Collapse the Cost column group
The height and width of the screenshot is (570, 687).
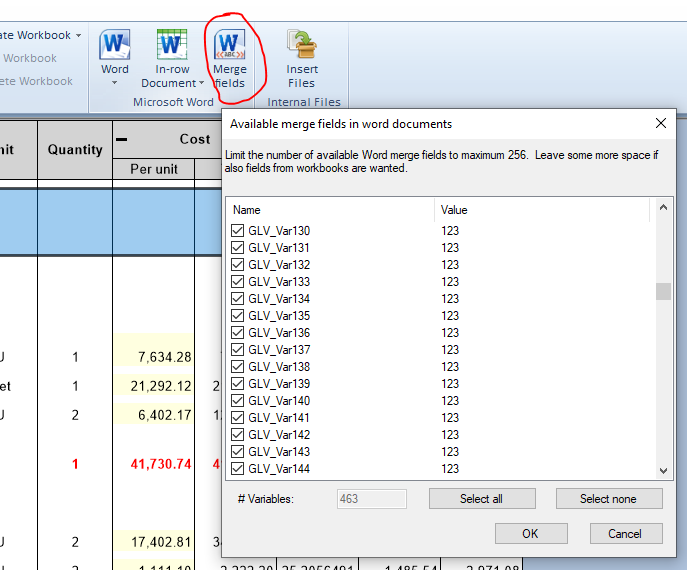click(122, 139)
